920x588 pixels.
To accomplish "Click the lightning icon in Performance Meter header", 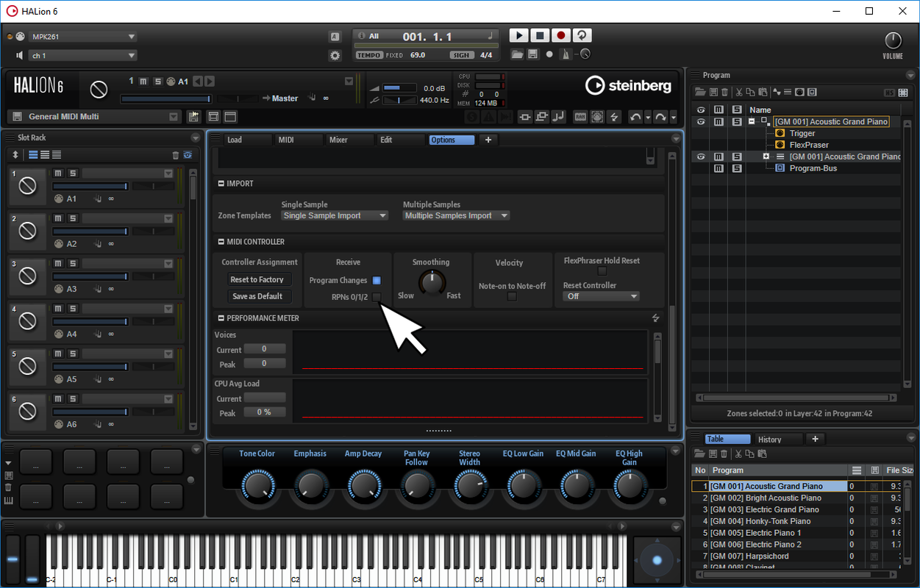I will pos(655,318).
